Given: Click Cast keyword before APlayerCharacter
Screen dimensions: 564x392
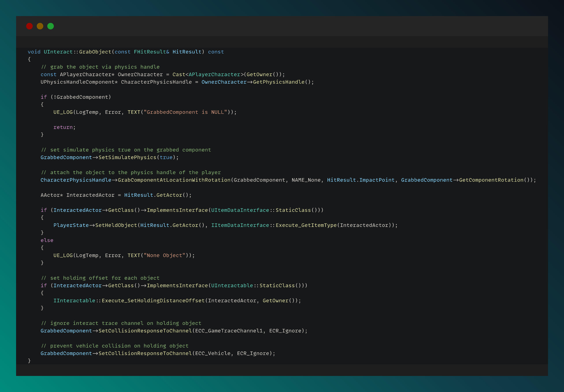Looking at the screenshot, I should (x=179, y=74).
